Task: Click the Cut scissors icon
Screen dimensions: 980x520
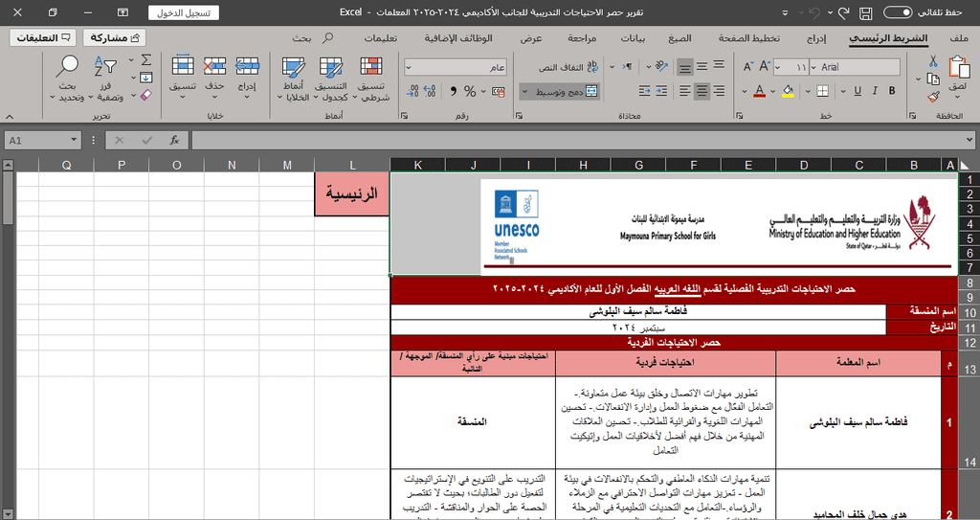Action: click(x=933, y=61)
